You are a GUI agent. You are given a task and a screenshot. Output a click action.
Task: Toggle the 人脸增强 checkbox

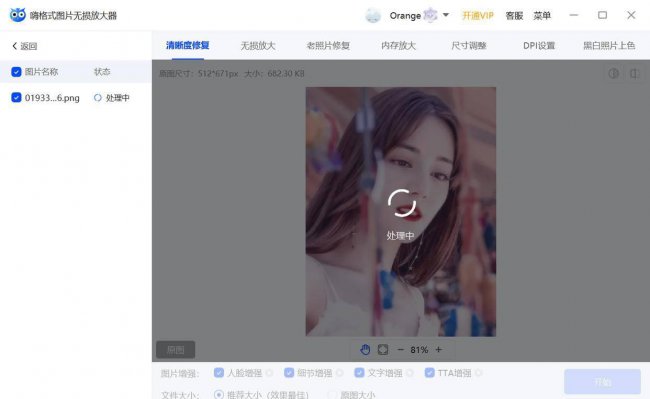(219, 373)
